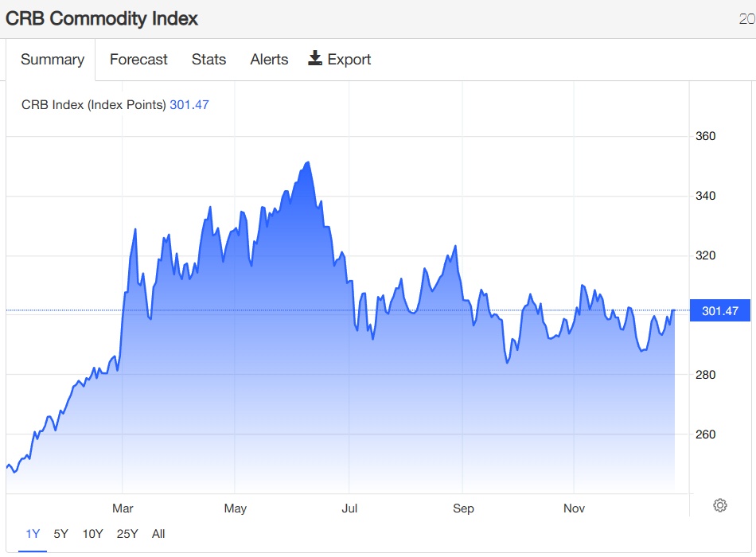Display All available history

(158, 534)
